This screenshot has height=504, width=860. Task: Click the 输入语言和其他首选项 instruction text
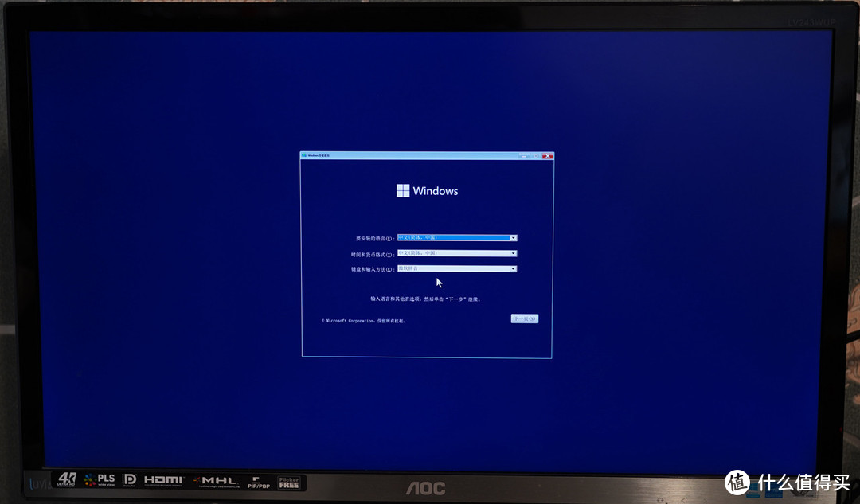[x=425, y=299]
